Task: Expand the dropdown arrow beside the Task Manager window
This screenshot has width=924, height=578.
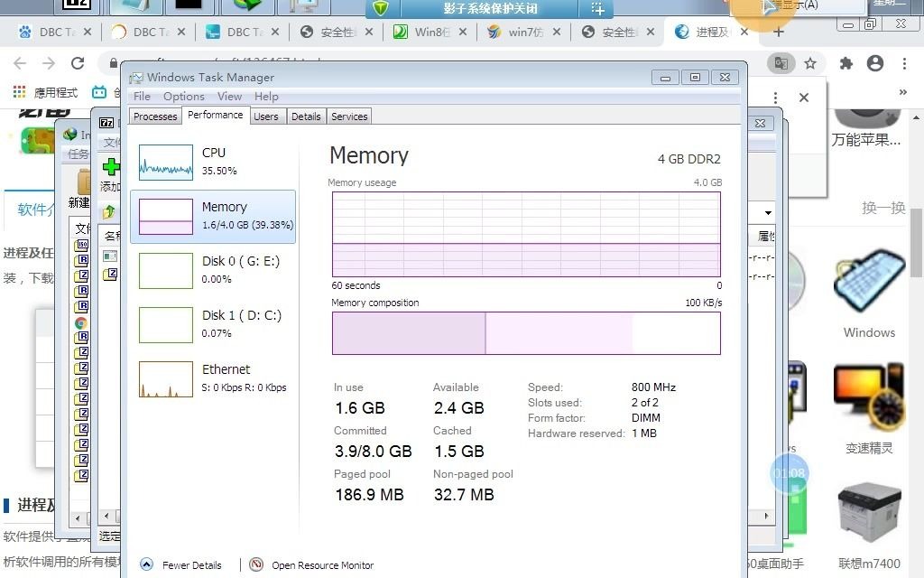Action: tap(768, 211)
